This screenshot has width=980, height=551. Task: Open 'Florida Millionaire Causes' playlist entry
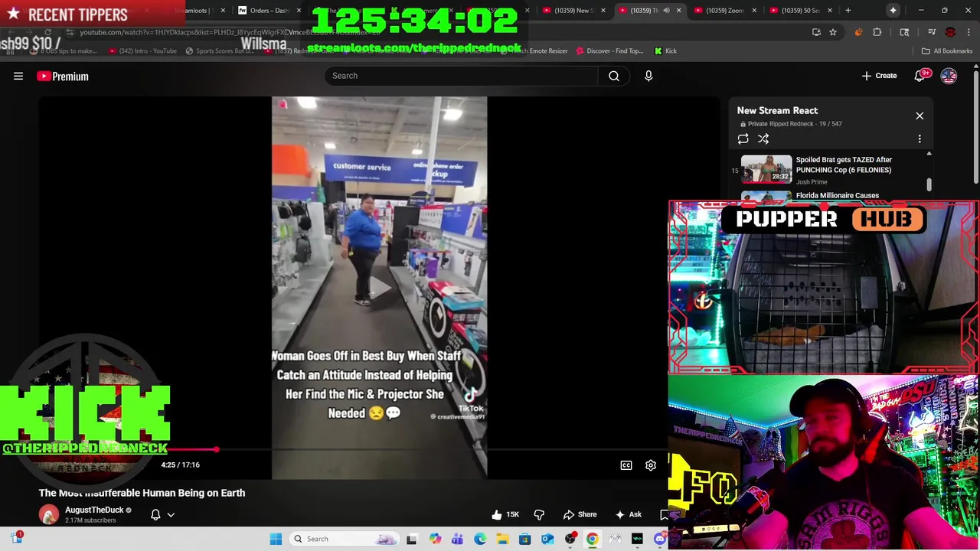click(x=838, y=196)
